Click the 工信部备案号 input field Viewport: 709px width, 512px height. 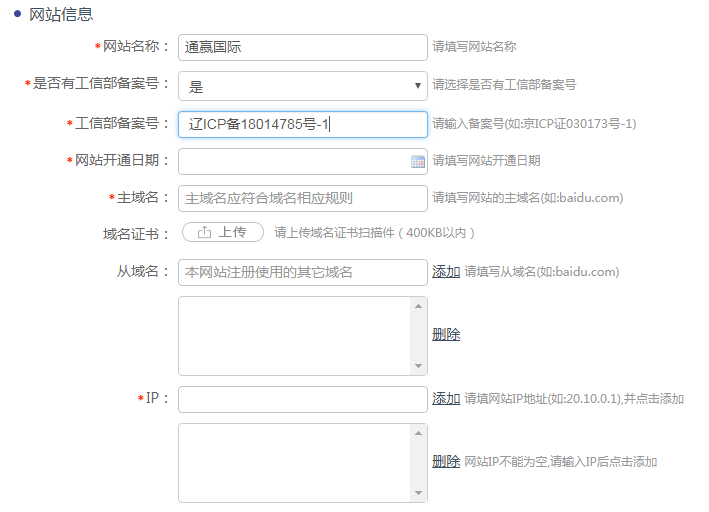point(302,124)
